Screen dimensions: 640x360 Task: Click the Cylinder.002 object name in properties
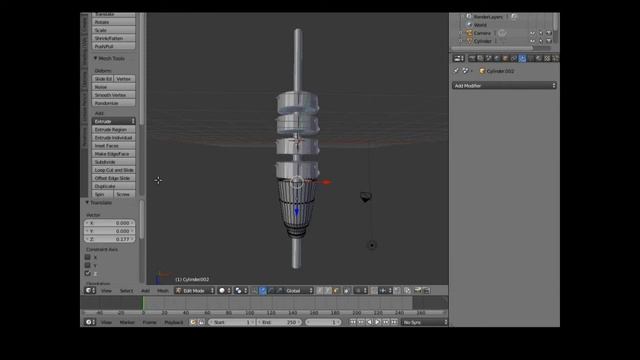(500, 71)
